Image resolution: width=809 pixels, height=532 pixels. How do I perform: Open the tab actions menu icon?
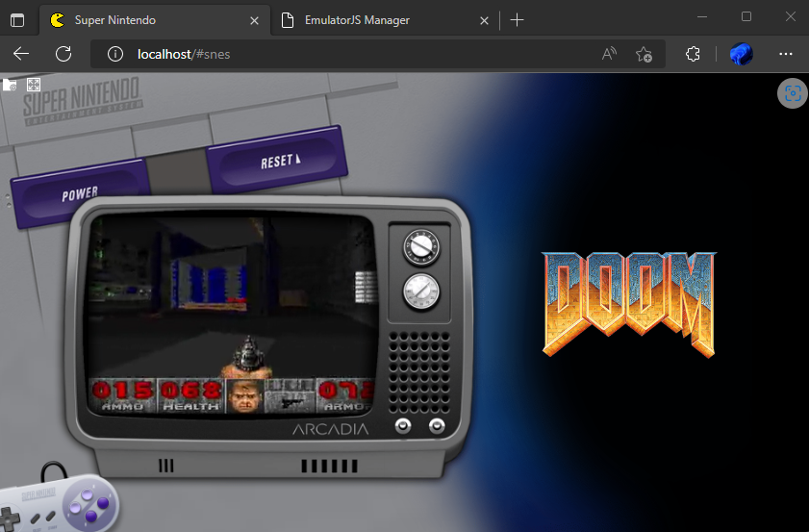point(17,19)
